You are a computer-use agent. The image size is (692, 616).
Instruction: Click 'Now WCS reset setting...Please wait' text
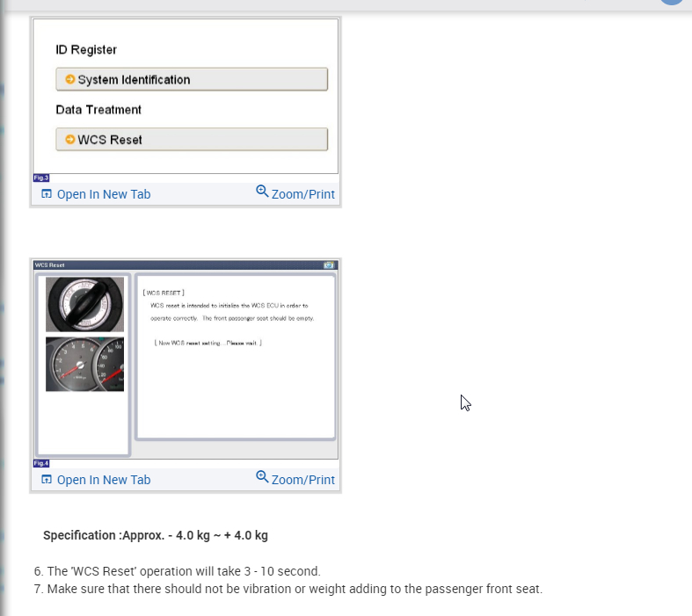[x=208, y=343]
